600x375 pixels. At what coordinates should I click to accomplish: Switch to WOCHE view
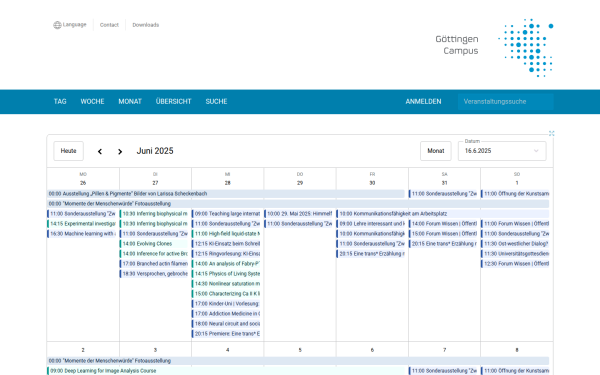pyautogui.click(x=92, y=101)
